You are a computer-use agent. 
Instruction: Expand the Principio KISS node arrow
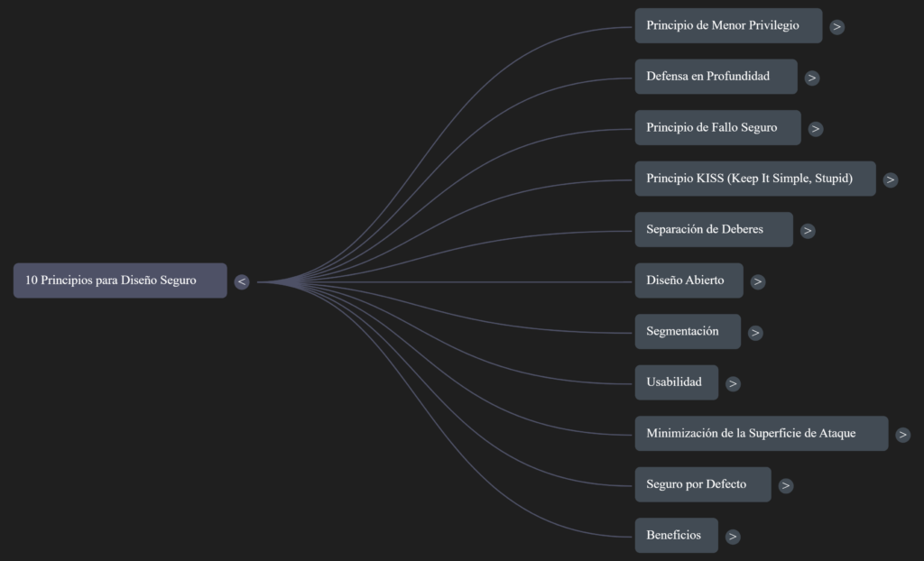[x=891, y=179]
